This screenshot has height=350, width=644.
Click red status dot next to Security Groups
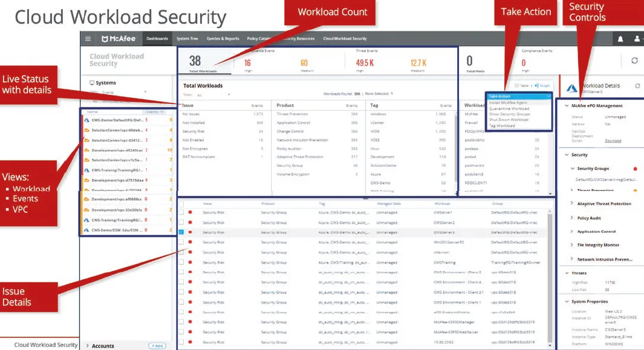(x=636, y=169)
